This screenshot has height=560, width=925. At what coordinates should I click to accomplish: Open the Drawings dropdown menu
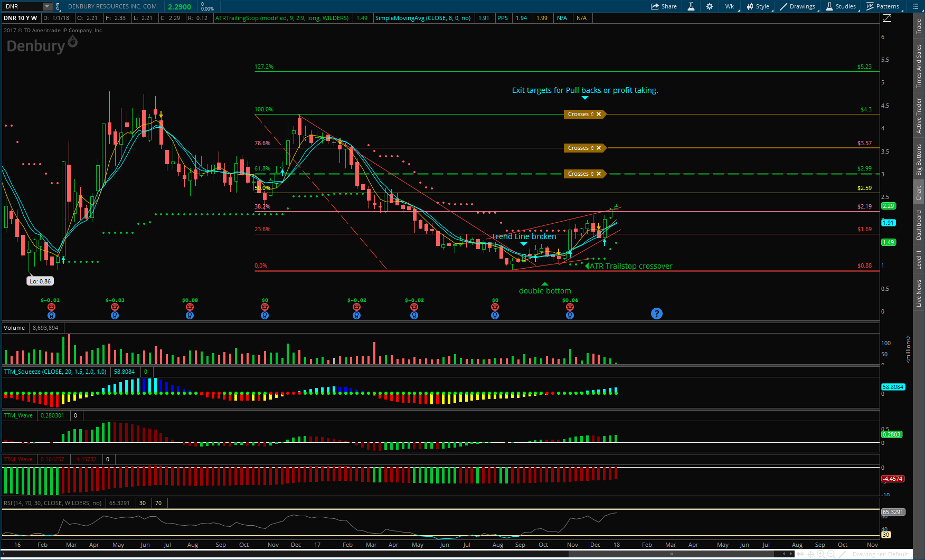798,6
